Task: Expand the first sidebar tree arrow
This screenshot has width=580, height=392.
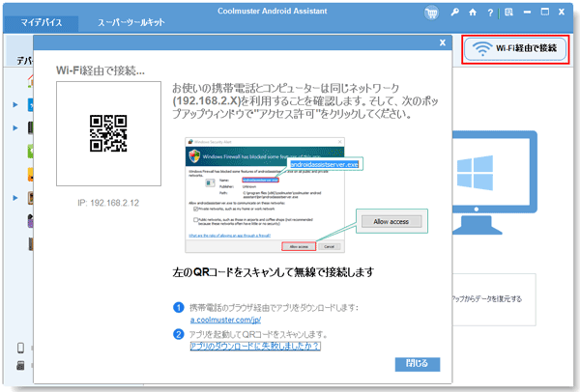Action: pos(15,105)
